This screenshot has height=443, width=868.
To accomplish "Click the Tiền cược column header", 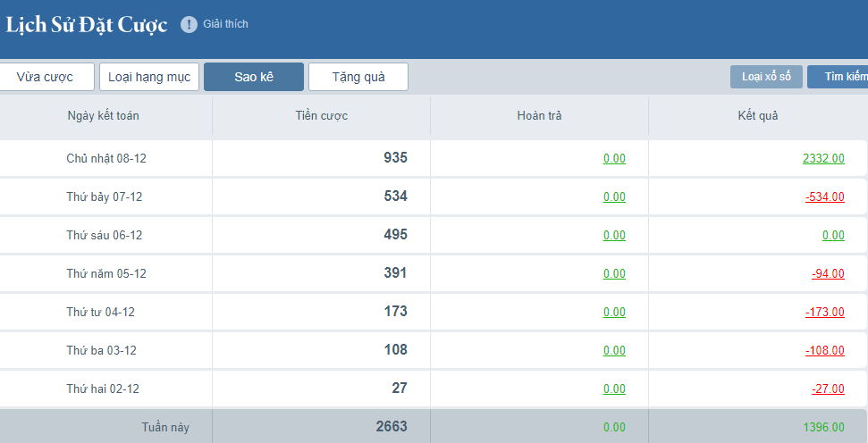I will coord(322,116).
